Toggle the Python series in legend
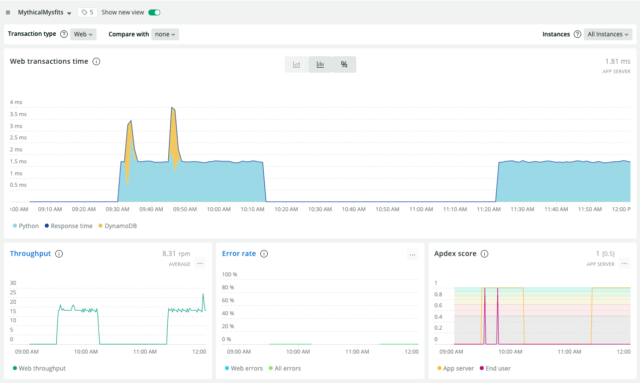 pos(26,226)
